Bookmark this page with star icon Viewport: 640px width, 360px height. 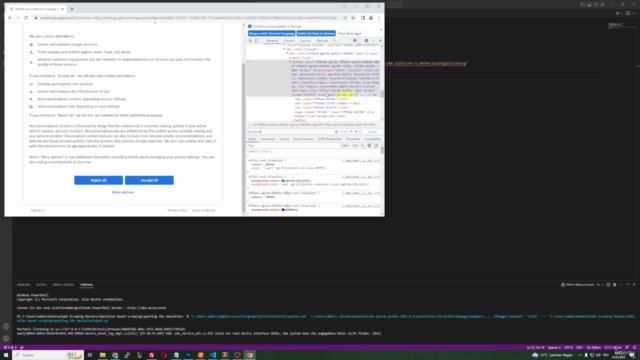point(353,18)
